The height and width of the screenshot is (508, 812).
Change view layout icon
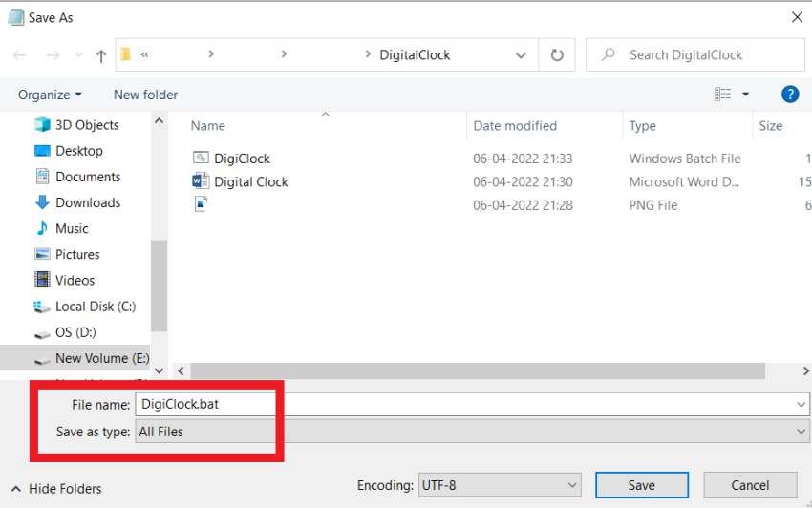[723, 94]
